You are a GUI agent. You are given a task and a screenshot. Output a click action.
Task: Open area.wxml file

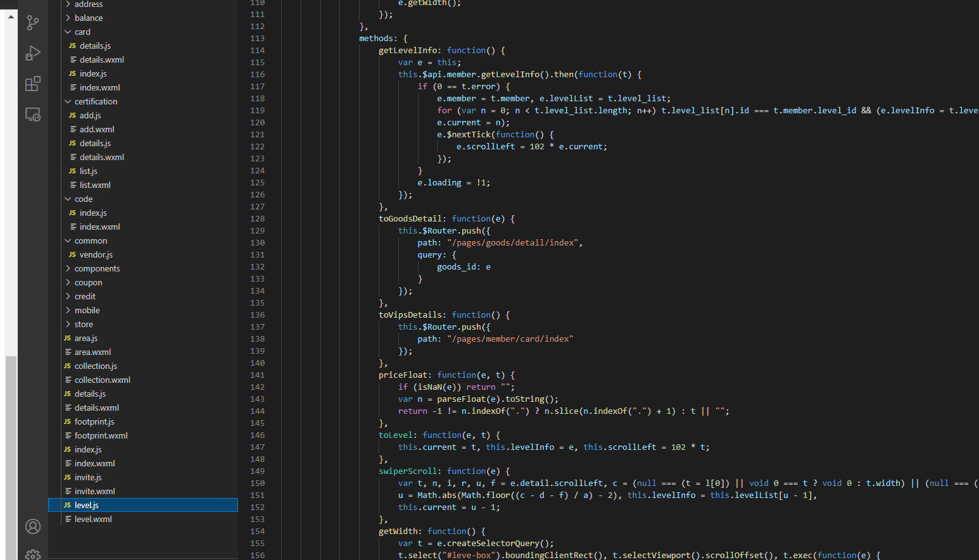[143, 352]
